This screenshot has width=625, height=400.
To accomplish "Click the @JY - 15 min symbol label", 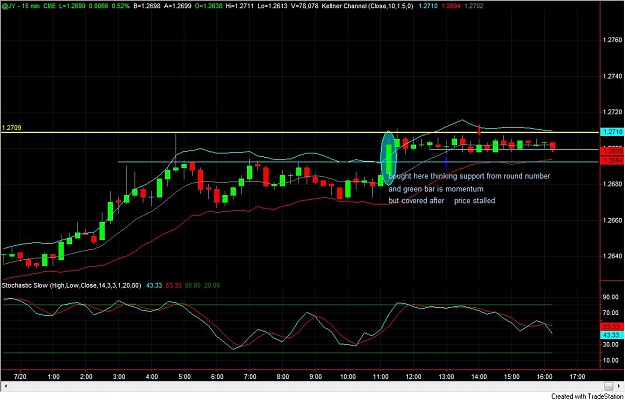I will point(21,6).
